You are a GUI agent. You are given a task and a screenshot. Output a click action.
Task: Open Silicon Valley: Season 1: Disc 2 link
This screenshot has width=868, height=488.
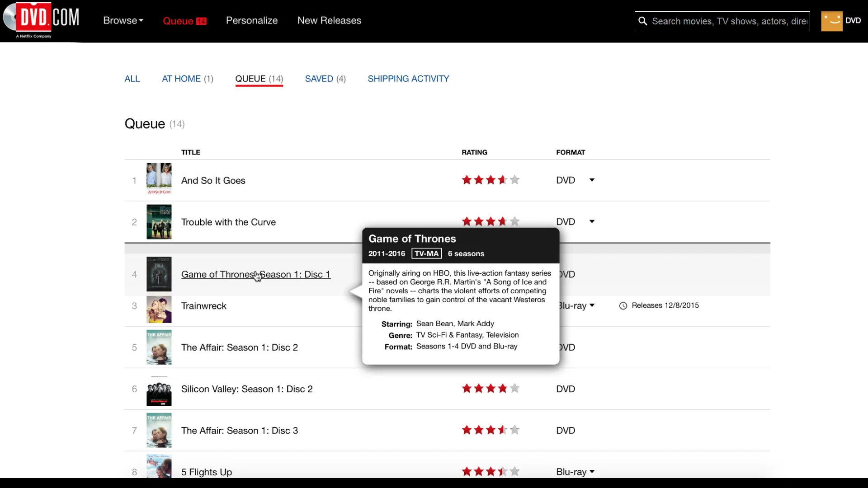click(x=247, y=389)
